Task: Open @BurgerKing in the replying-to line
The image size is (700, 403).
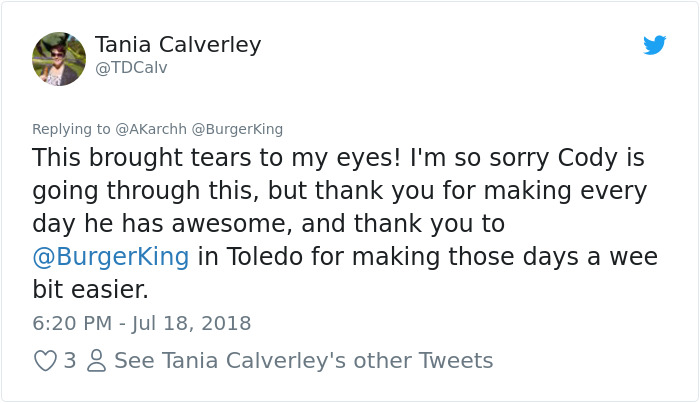Action: 237,129
